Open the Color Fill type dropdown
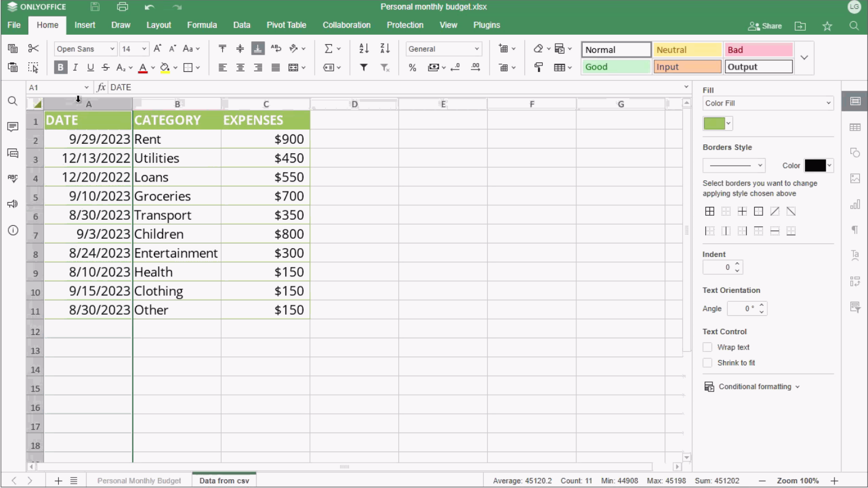This screenshot has width=868, height=488. (768, 103)
